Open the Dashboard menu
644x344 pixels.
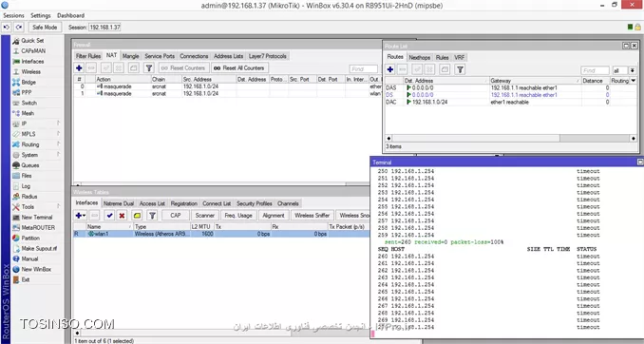click(x=70, y=15)
